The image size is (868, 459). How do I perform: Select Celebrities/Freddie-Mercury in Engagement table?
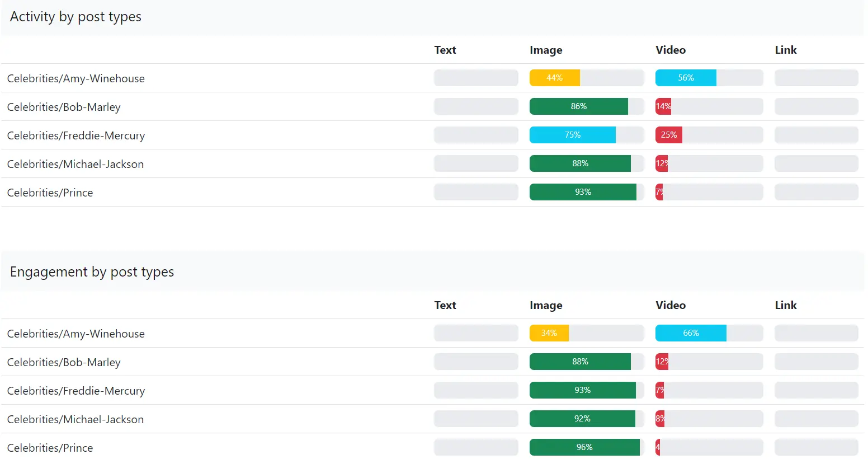pyautogui.click(x=76, y=391)
